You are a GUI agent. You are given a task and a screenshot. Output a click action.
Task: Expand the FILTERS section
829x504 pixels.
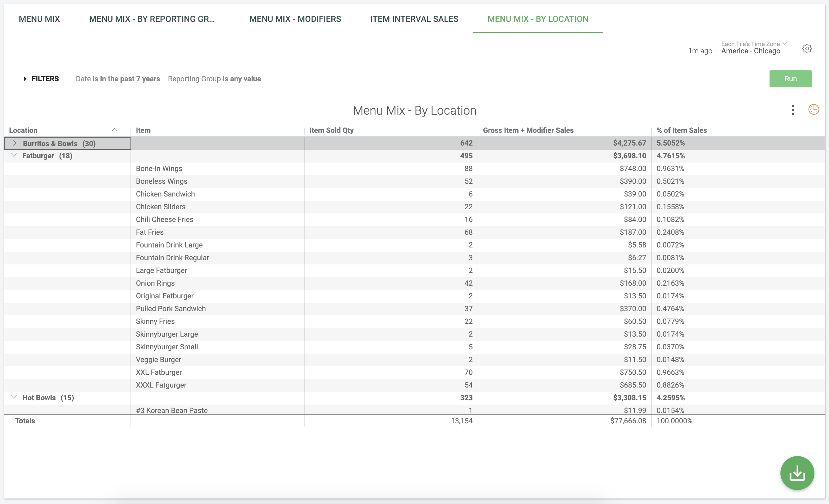tap(41, 79)
